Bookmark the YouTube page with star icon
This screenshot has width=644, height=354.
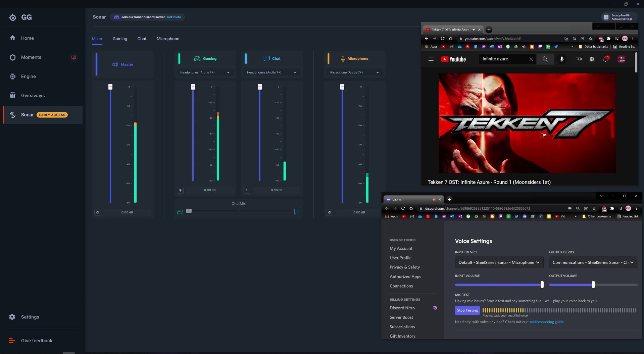[x=591, y=39]
